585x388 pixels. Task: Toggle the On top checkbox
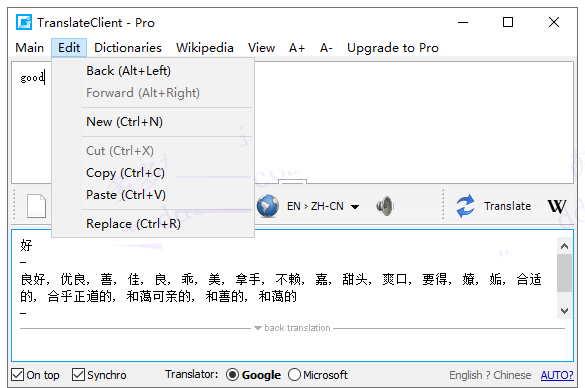click(x=18, y=375)
